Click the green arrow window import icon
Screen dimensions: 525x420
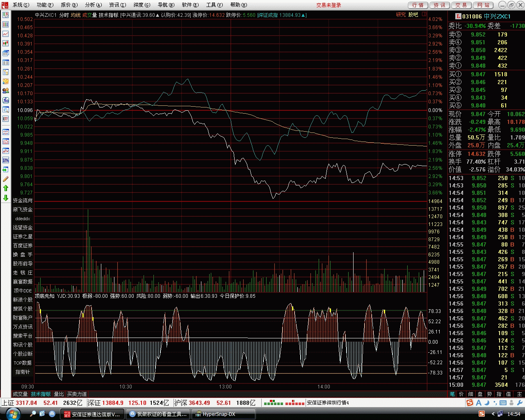point(6,169)
